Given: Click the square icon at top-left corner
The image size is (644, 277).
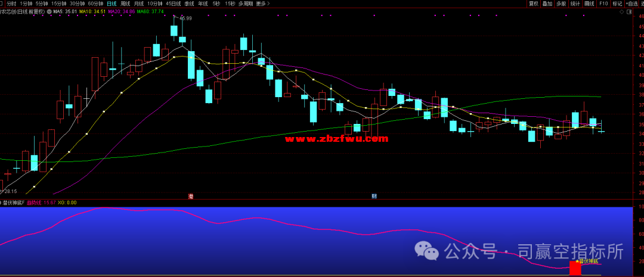Looking at the screenshot, I should coord(2,4).
